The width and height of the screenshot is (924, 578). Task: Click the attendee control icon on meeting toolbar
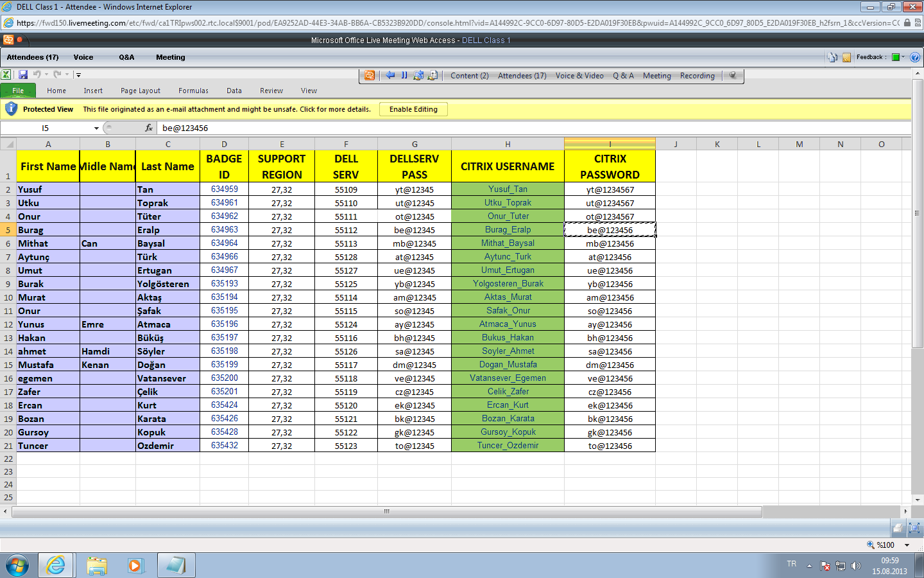coord(432,75)
